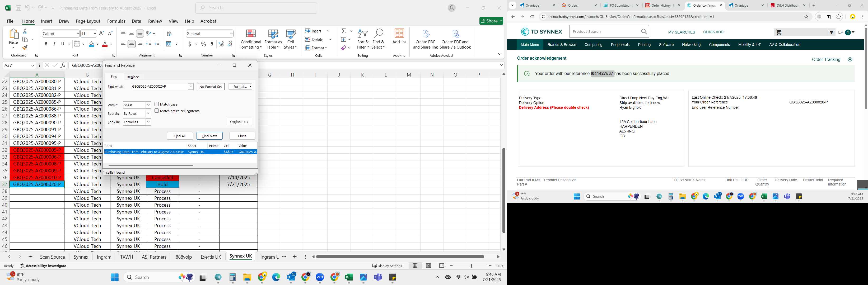This screenshot has width=868, height=285.
Task: Open the Formulas ribbon tab
Action: (x=116, y=21)
